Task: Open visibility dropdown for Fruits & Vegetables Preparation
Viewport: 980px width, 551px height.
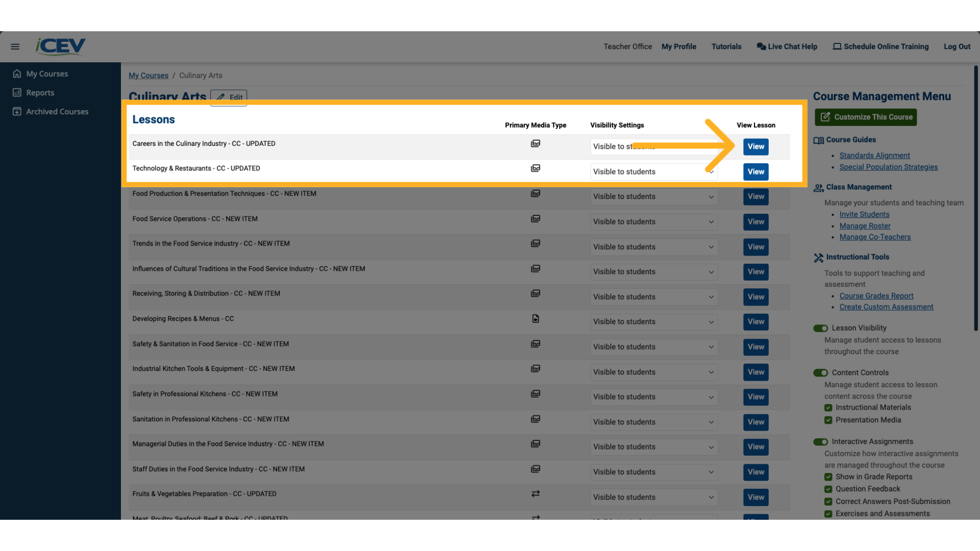Action: (x=654, y=497)
